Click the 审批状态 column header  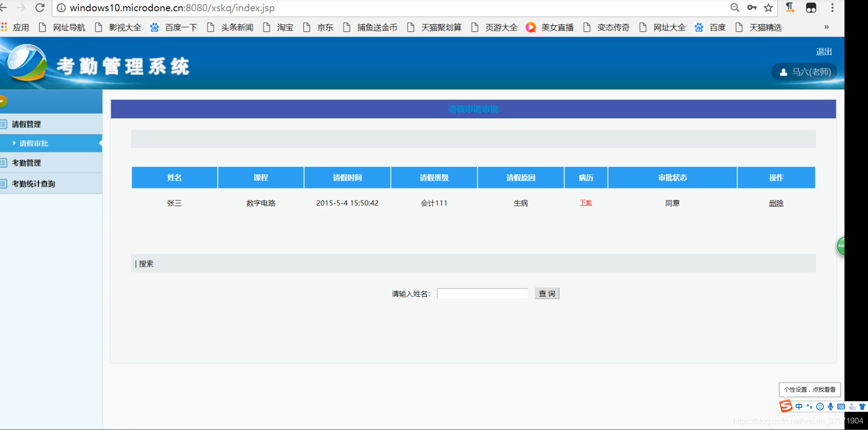[673, 177]
